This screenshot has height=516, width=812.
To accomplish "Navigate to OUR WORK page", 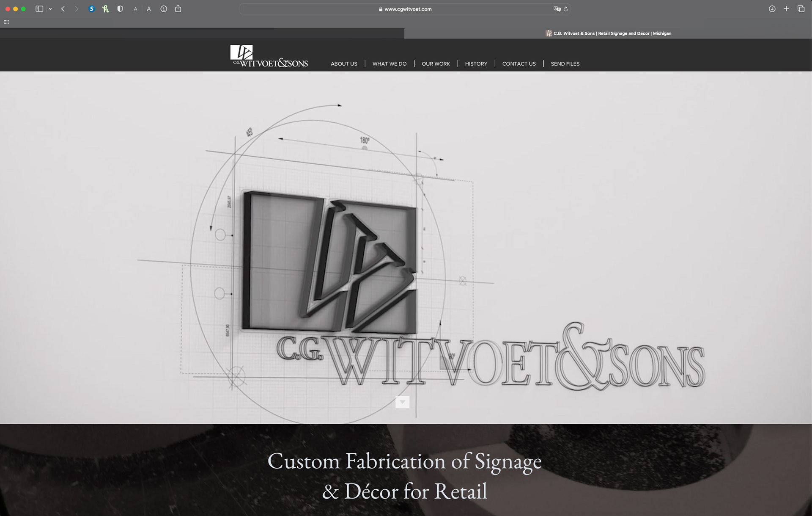I will pos(436,64).
